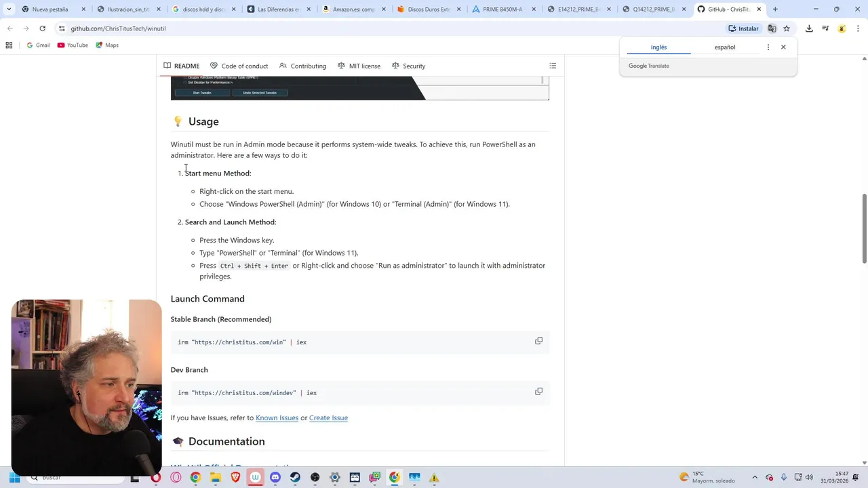Viewport: 868px width, 488px height.
Task: Reload the GitHub page
Action: [42, 28]
